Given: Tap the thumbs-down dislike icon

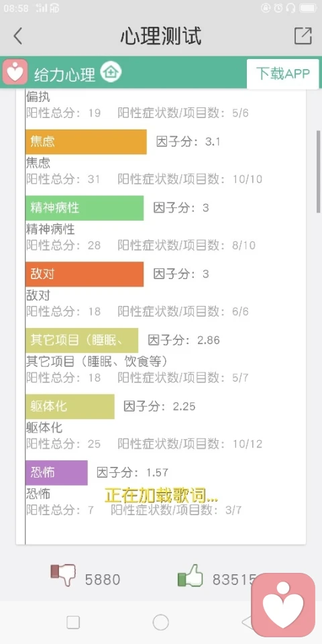Looking at the screenshot, I should coord(63,575).
